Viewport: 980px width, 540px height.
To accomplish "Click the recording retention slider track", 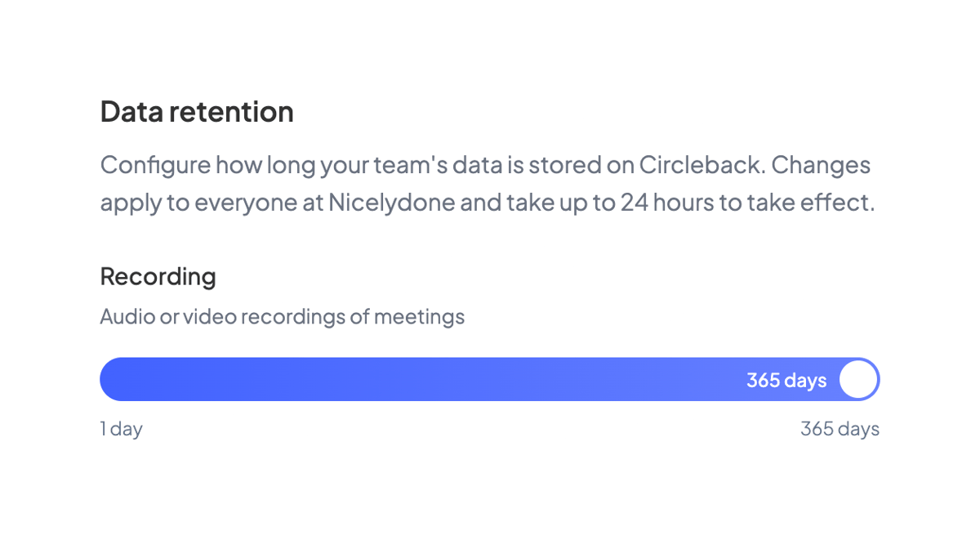I will coord(490,379).
